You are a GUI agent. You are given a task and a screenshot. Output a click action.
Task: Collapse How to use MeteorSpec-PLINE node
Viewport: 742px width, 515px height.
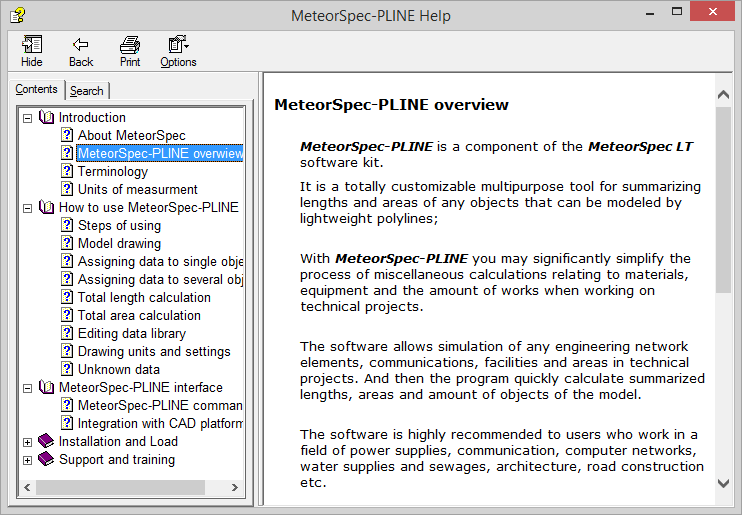(27, 208)
